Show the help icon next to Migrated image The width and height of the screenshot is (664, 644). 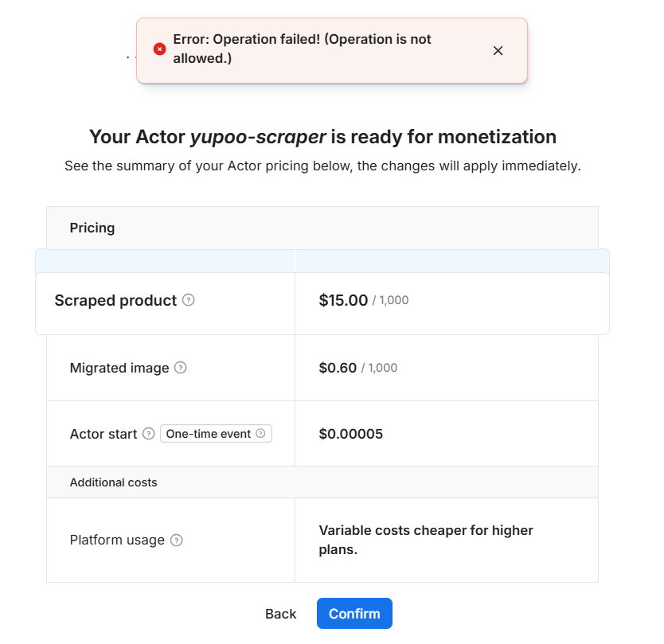[181, 368]
